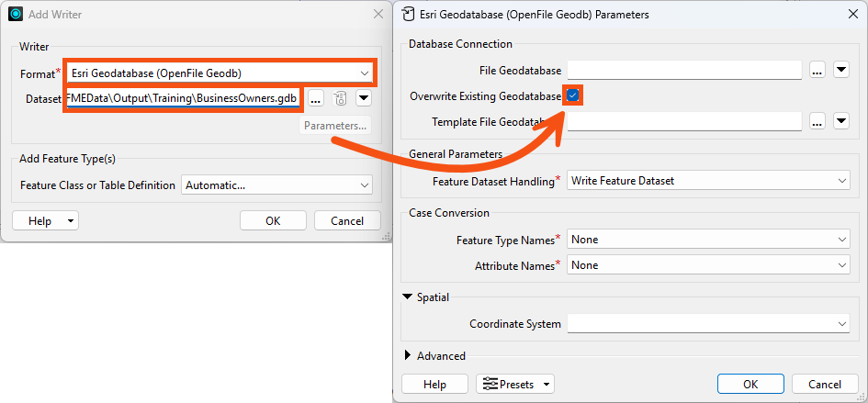Close the Add Writer dialog
868x403 pixels.
(x=378, y=15)
